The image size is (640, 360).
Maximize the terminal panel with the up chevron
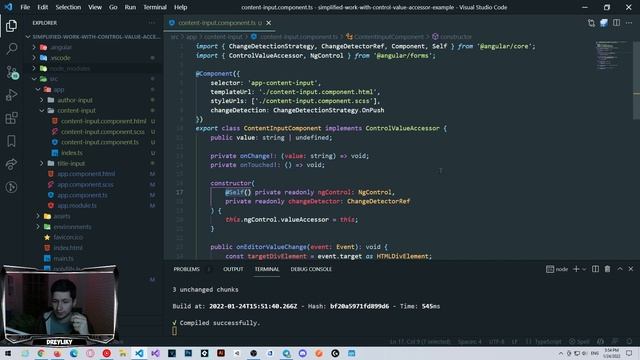pyautogui.click(x=620, y=269)
